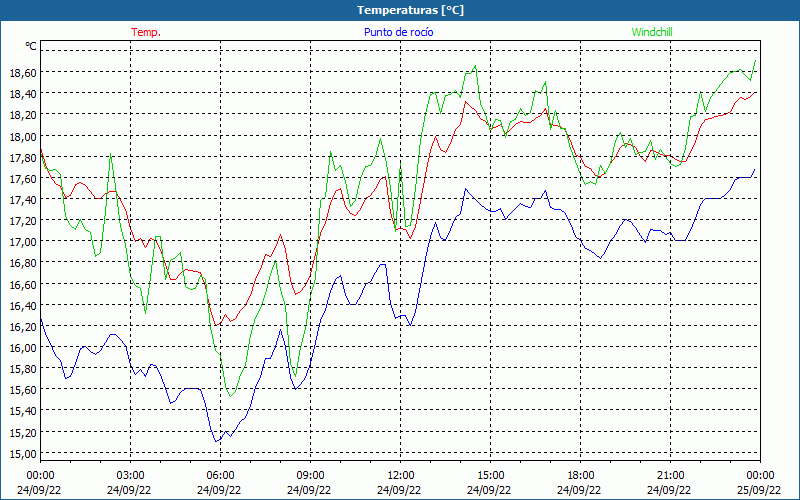The image size is (800, 500).
Task: Click the 18:00 time axis label
Action: click(x=580, y=476)
